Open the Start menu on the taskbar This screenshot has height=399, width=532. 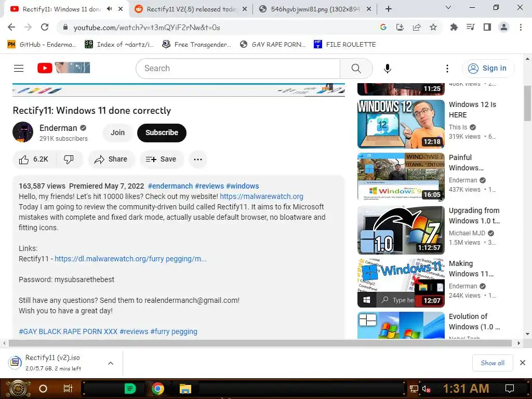(18, 389)
